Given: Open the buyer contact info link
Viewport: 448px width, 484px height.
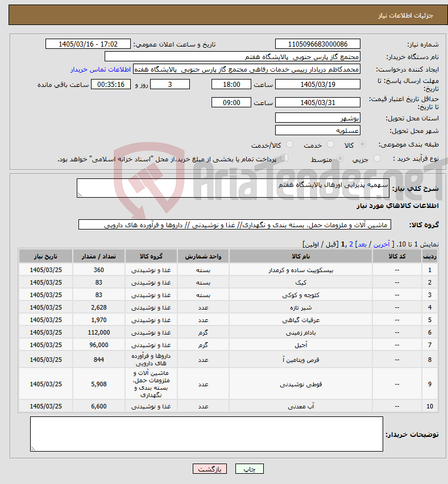Looking at the screenshot, I should pos(101,69).
